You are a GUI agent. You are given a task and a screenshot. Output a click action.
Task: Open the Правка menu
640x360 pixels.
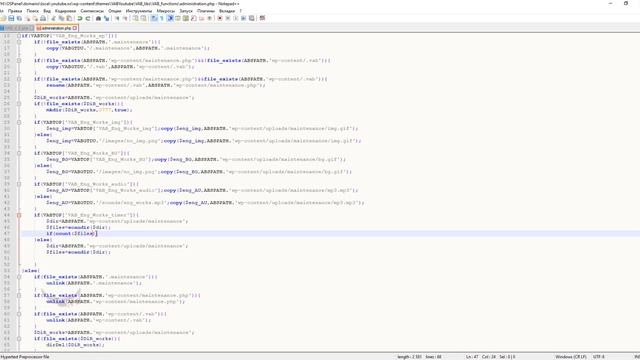click(x=15, y=11)
